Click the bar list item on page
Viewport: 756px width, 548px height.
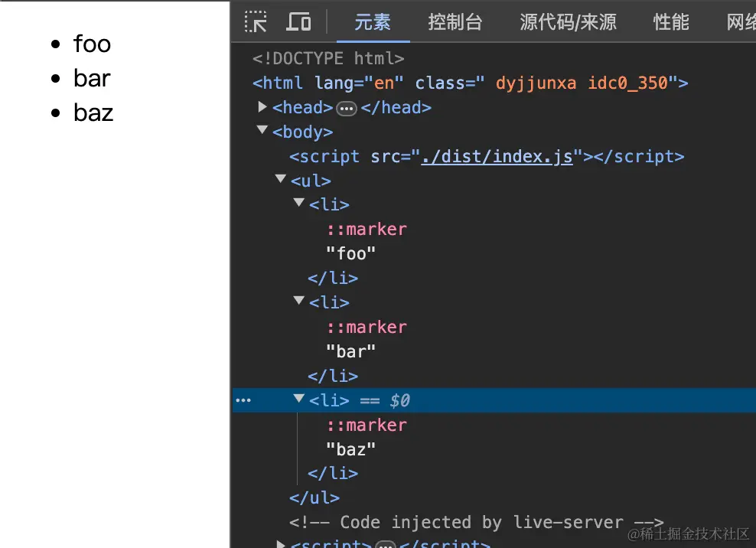92,78
